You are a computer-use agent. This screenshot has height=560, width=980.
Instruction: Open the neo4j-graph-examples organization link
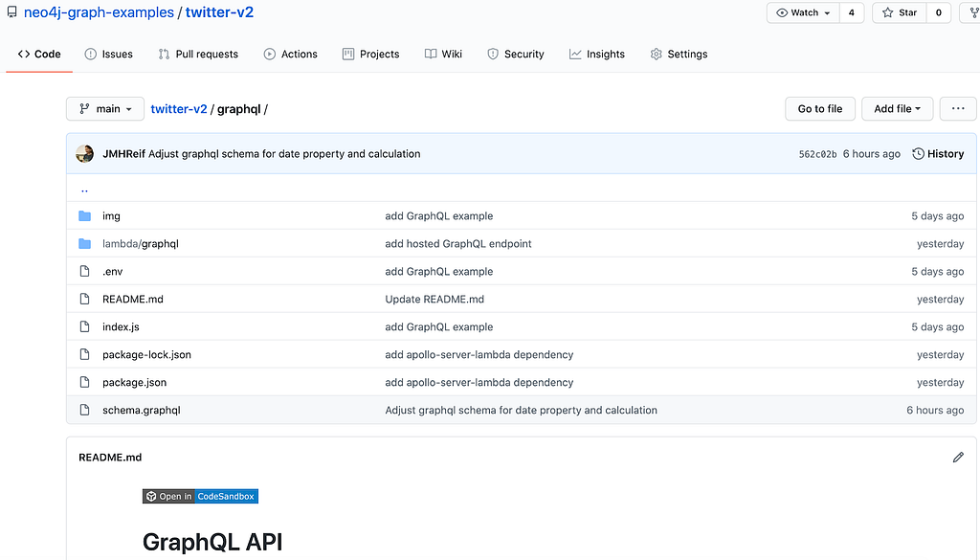tap(99, 12)
